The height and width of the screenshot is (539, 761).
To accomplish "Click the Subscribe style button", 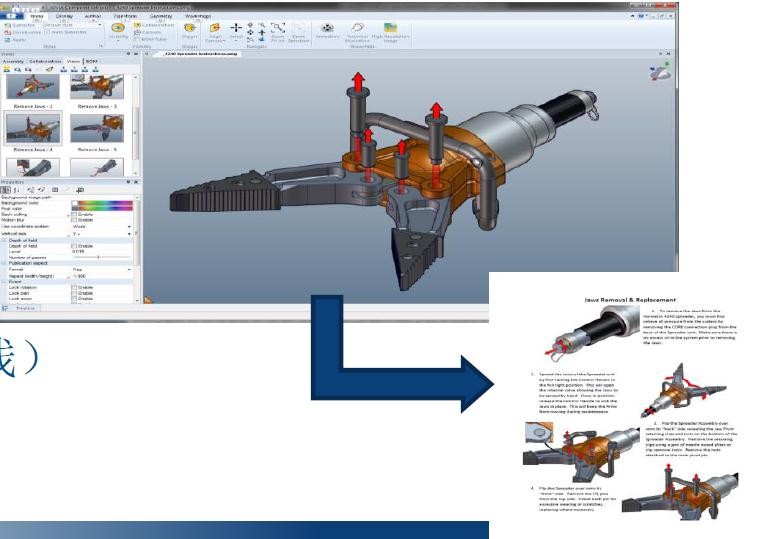I will click(20, 25).
